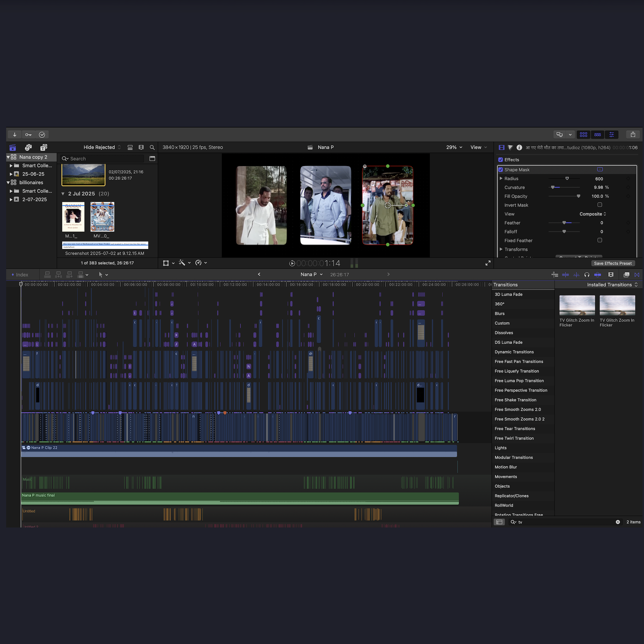The height and width of the screenshot is (644, 644).
Task: Click the Save Effects Preset button
Action: point(613,263)
